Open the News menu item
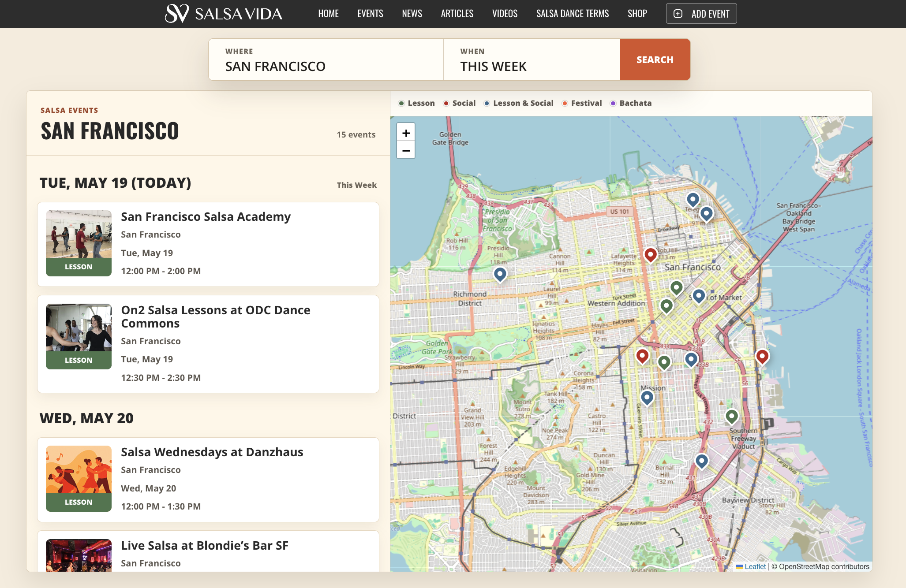 412,14
